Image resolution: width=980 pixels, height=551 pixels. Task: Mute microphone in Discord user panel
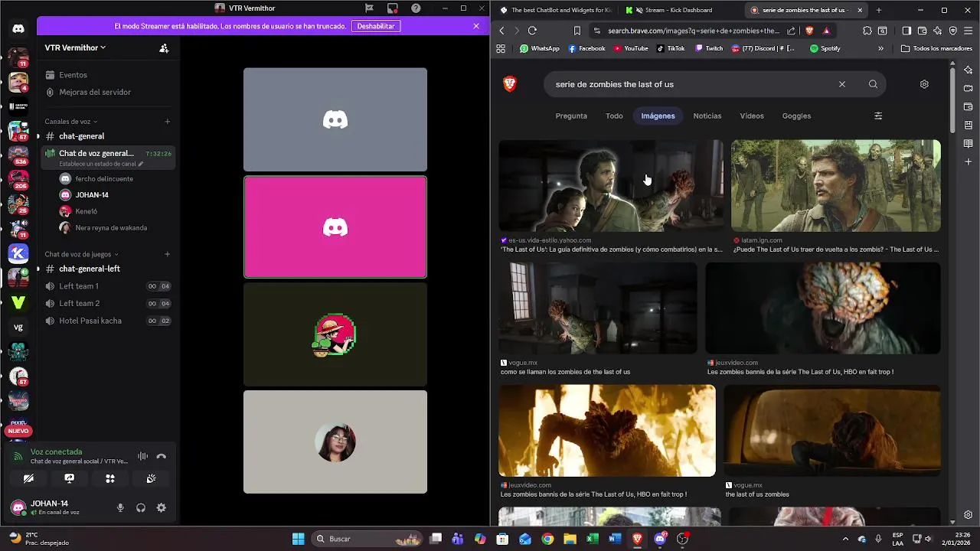[x=120, y=507]
